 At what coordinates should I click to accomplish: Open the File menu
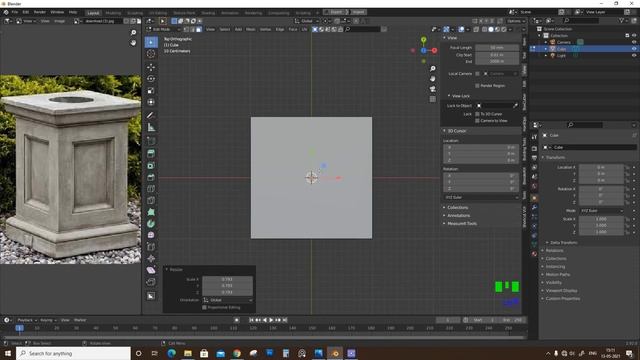click(x=15, y=12)
